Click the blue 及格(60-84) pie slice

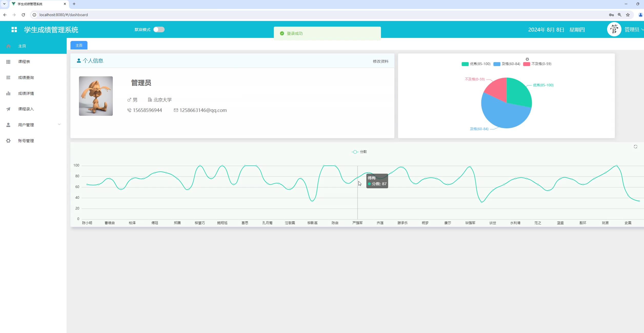pyautogui.click(x=502, y=115)
